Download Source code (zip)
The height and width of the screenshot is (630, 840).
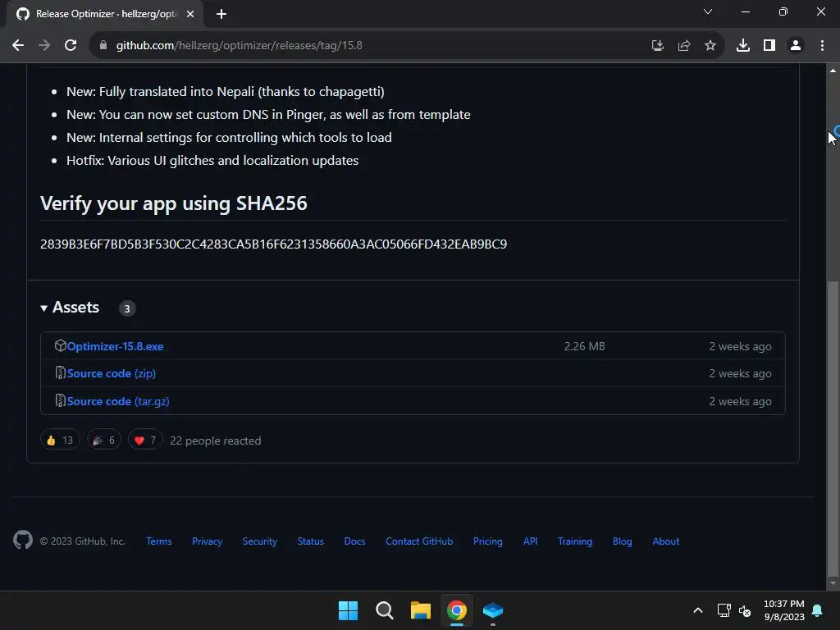click(112, 373)
